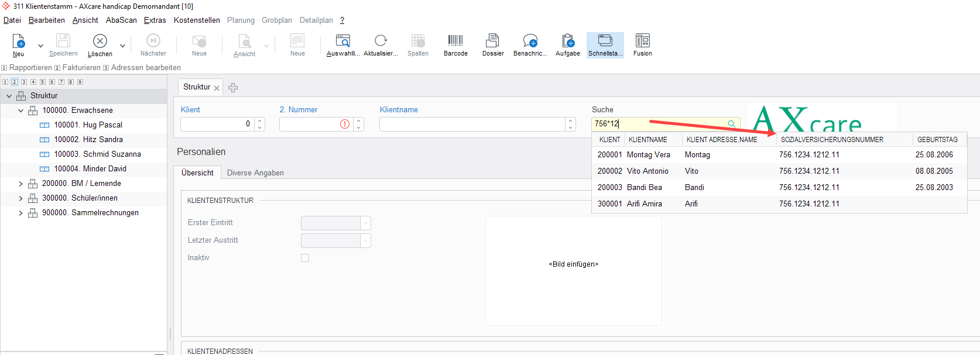Click the Neue note page icon
Viewport: 980px width, 355px height.
tap(297, 41)
